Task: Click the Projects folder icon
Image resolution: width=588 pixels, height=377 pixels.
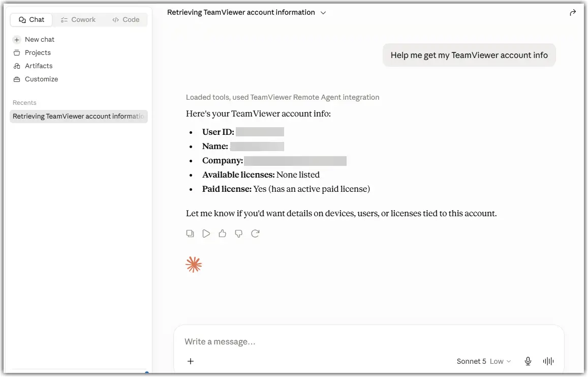Action: click(16, 52)
